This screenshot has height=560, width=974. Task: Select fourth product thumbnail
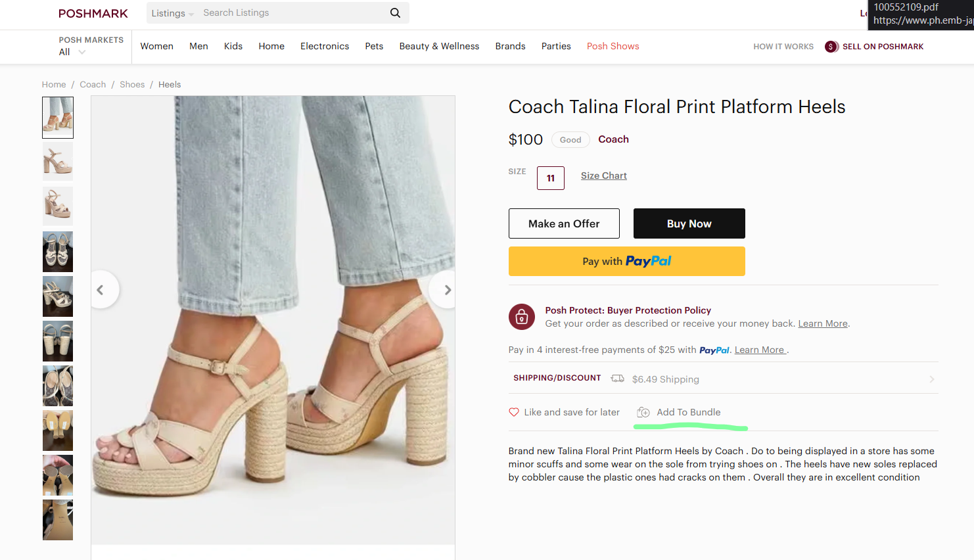pos(58,252)
